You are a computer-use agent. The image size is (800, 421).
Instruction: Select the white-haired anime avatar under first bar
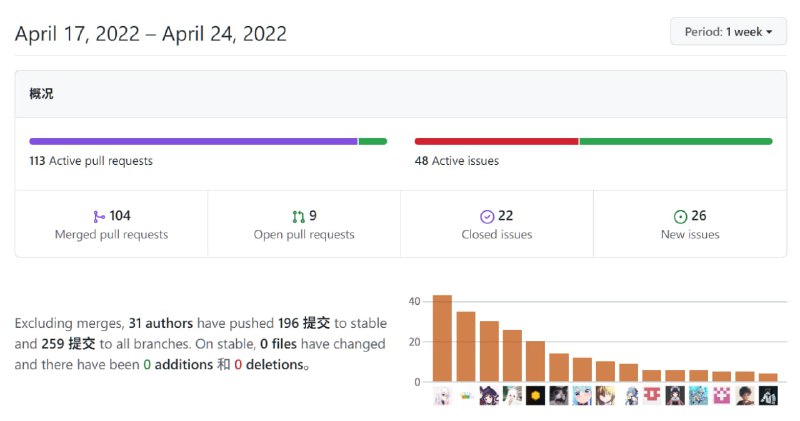(x=442, y=396)
